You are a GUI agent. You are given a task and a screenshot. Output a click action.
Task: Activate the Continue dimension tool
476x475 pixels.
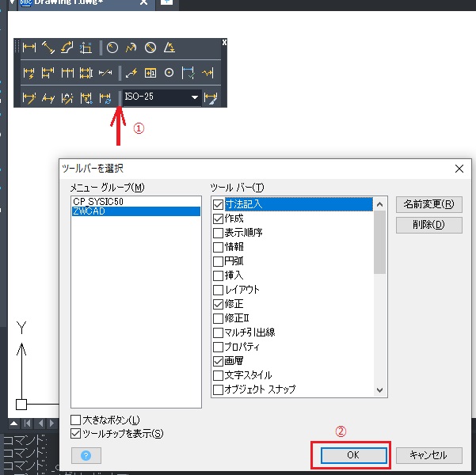(67, 73)
